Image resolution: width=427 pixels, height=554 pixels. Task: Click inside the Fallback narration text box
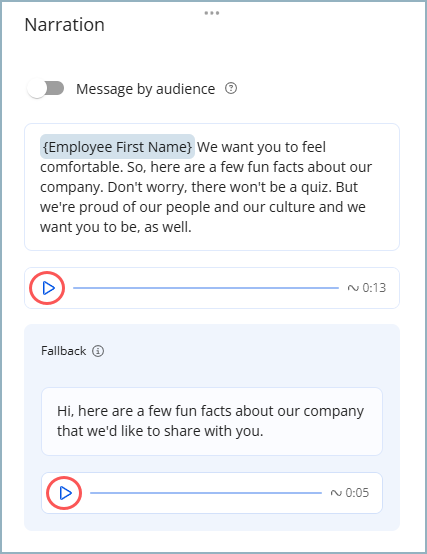tap(212, 421)
